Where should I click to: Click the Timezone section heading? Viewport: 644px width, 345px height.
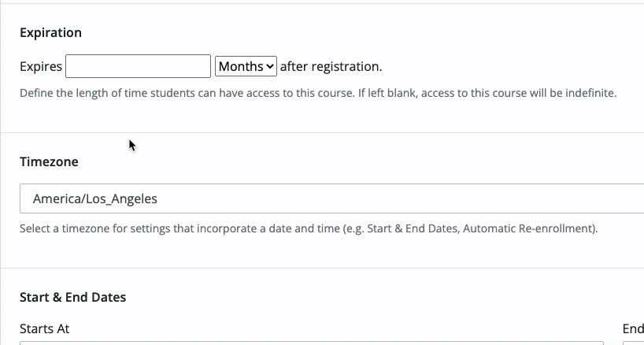[49, 161]
